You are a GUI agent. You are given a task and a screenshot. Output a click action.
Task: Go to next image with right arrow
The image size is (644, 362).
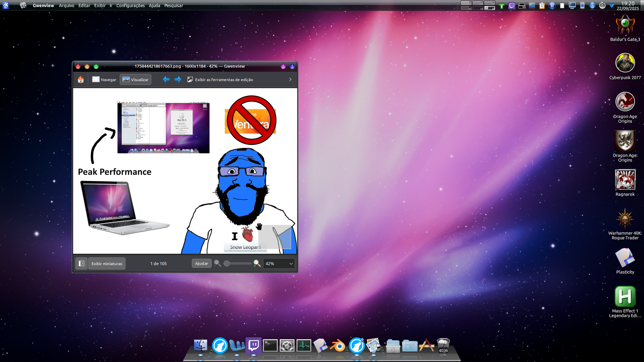[178, 79]
